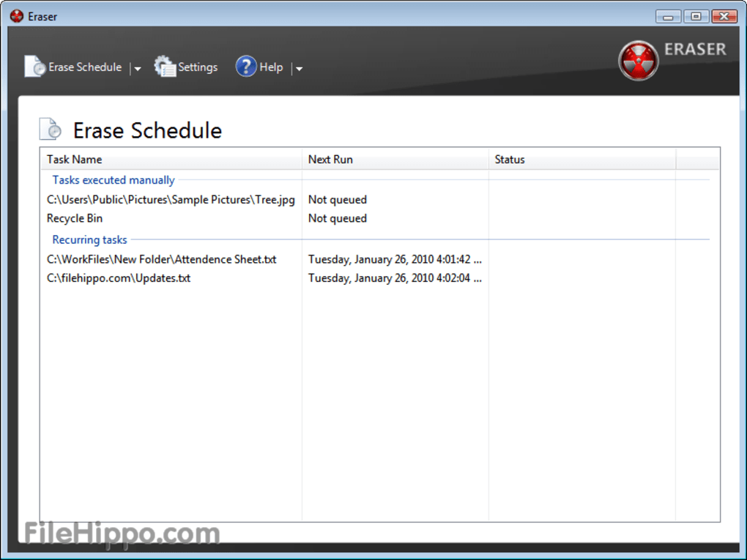Collapse the Tasks executed manually group
This screenshot has height=560, width=747.
point(114,180)
